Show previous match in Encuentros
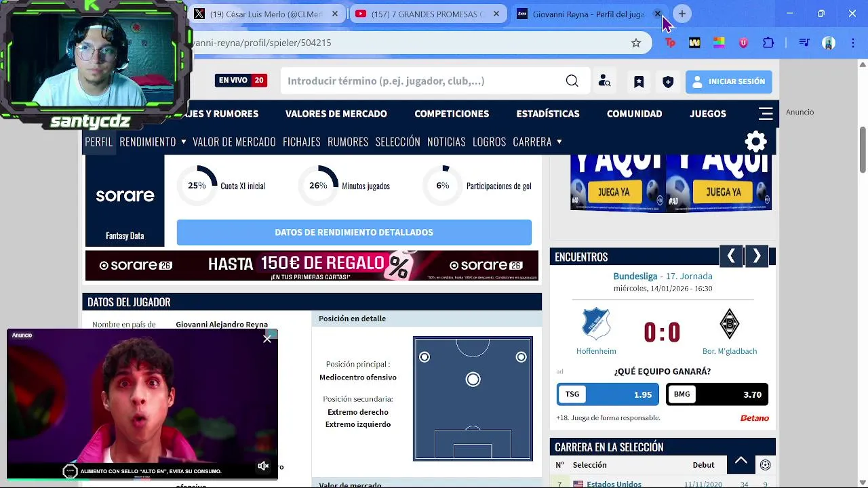 click(x=731, y=256)
